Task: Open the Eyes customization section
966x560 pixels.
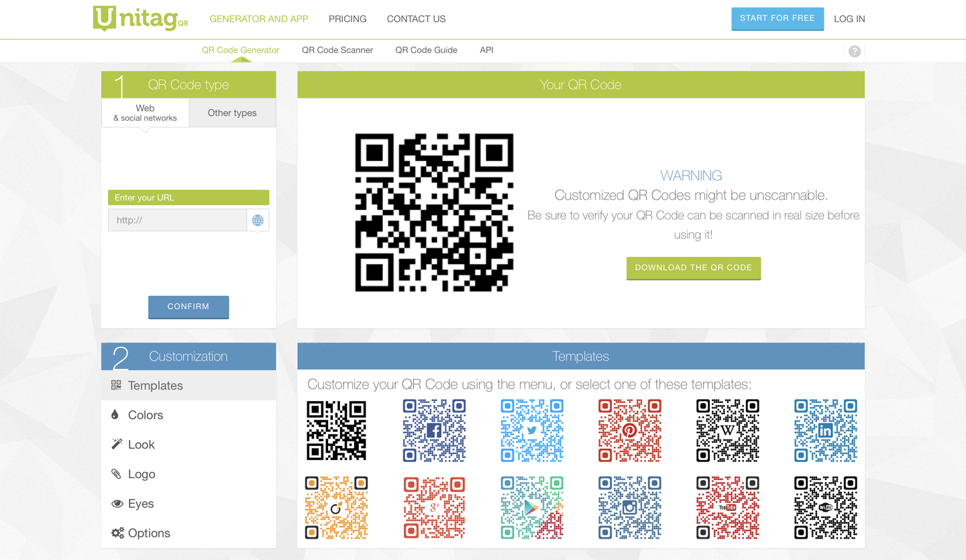Action: point(189,503)
